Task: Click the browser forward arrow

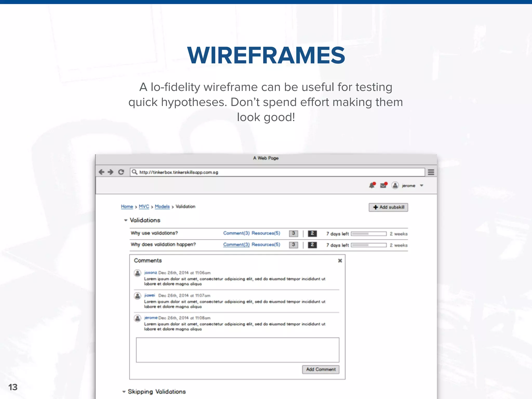Action: (x=111, y=172)
